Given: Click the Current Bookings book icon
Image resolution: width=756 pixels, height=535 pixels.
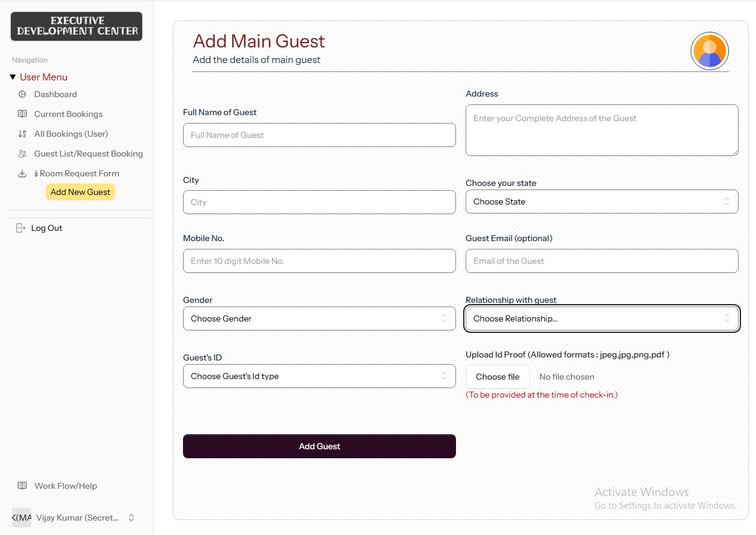Looking at the screenshot, I should tap(22, 114).
